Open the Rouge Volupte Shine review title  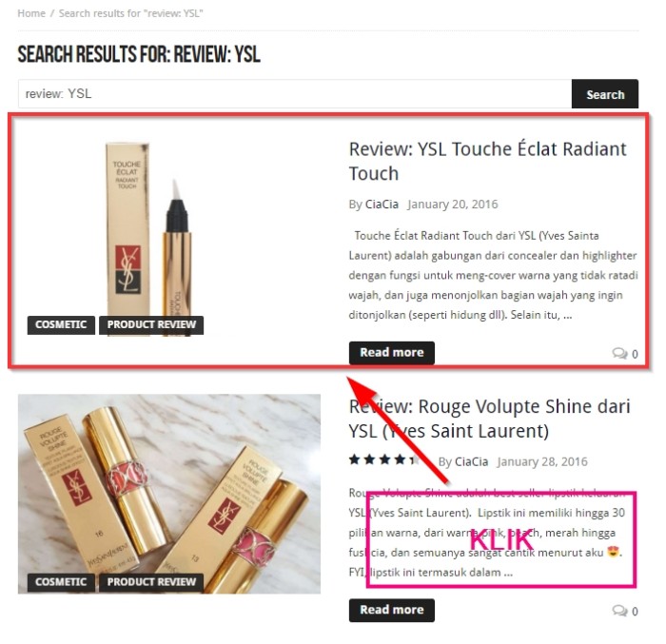489,419
